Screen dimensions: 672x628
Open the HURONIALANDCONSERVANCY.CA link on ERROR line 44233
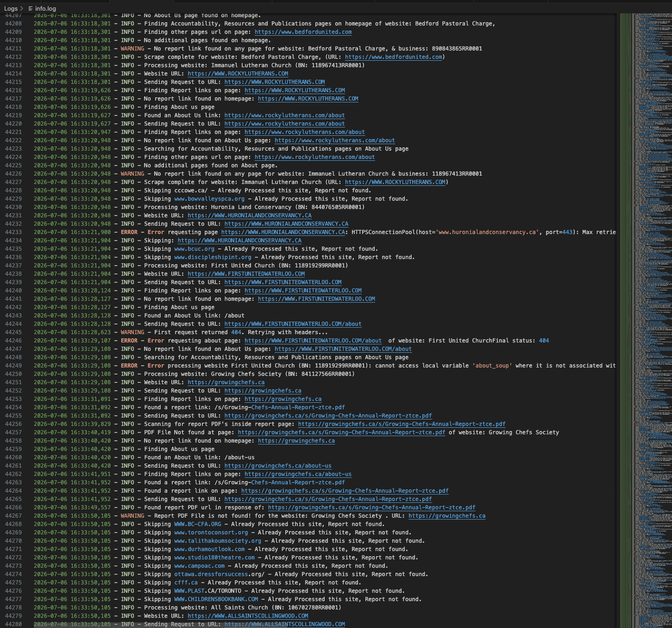(x=283, y=232)
